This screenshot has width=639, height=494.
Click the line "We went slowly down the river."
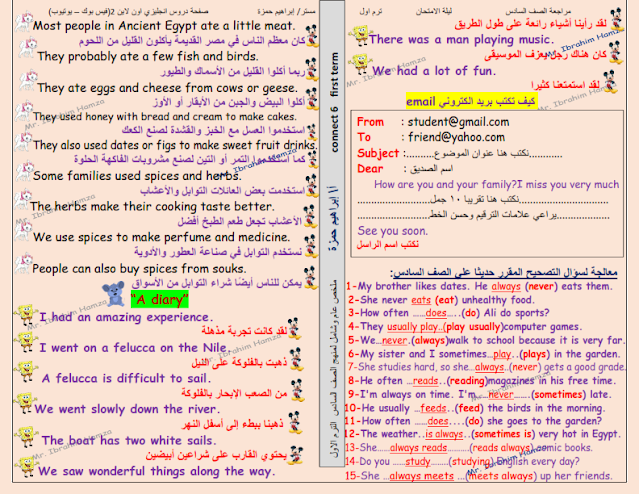(127, 409)
